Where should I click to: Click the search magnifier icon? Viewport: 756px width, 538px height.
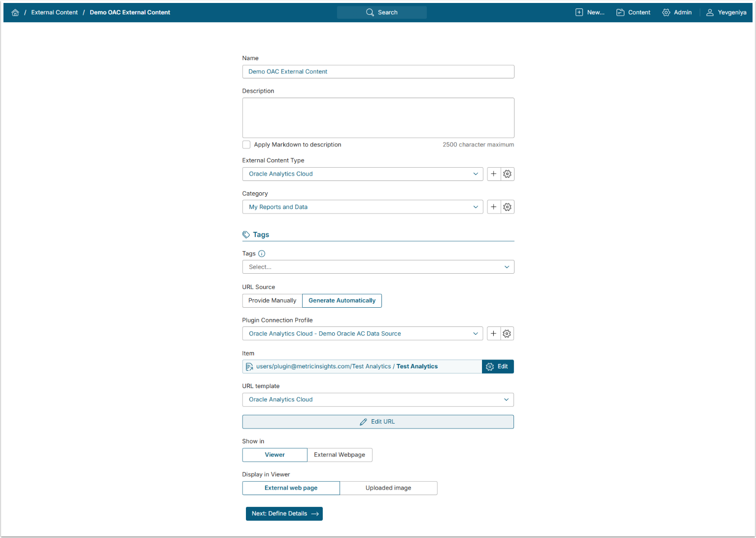point(370,12)
